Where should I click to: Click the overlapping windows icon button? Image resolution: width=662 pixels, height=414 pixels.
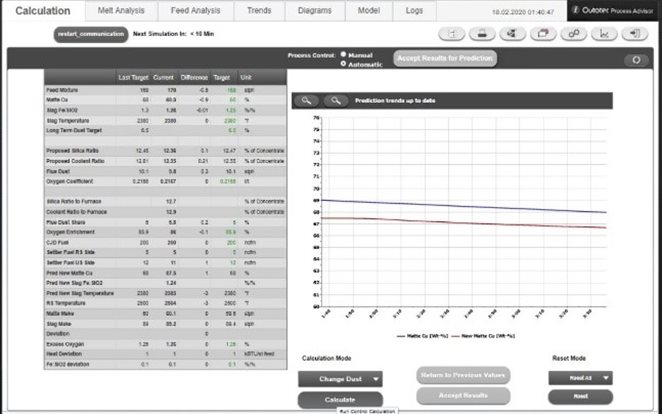[543, 33]
